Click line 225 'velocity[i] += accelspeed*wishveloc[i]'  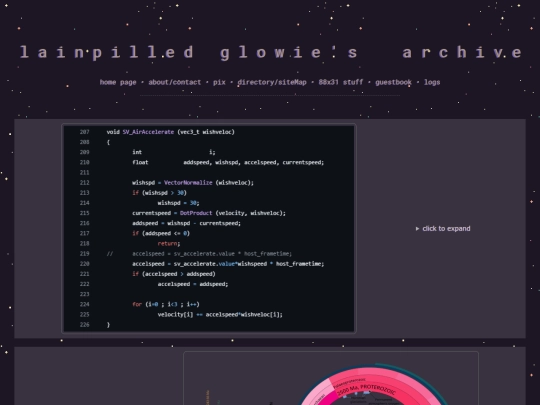[x=220, y=314]
